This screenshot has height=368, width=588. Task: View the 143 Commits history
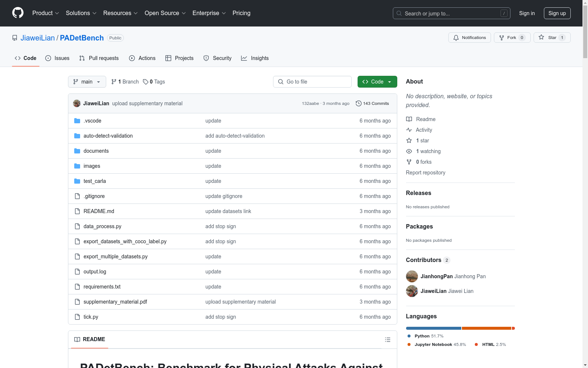click(372, 103)
